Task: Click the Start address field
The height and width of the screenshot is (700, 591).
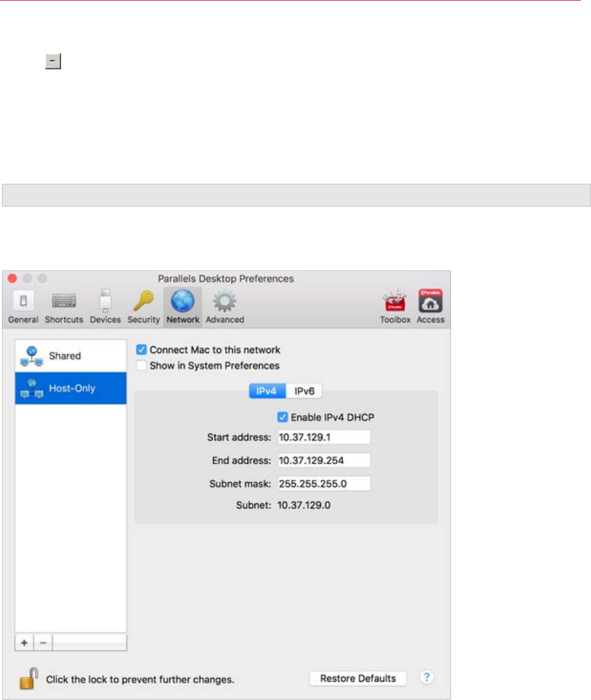Action: pos(324,437)
